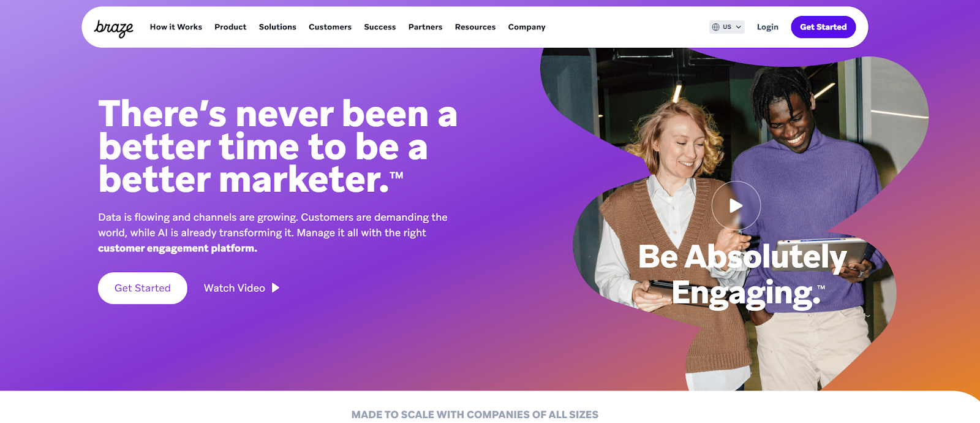Expand the US region dropdown chevron
The width and height of the screenshot is (980, 423).
(738, 27)
